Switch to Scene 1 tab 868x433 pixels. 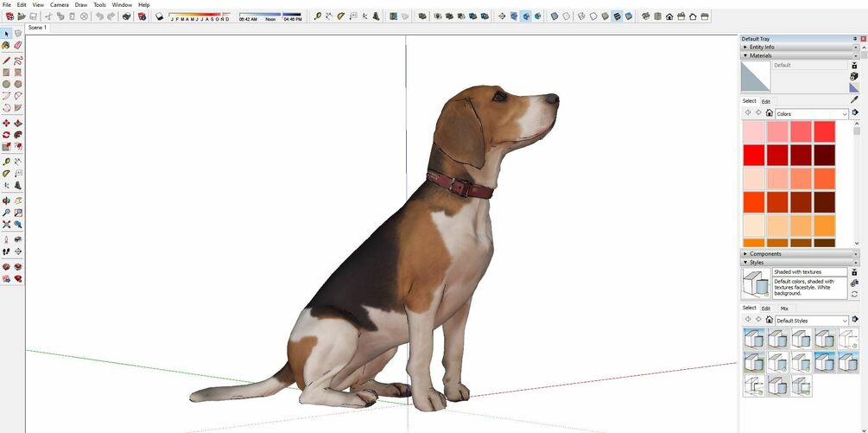coord(38,27)
